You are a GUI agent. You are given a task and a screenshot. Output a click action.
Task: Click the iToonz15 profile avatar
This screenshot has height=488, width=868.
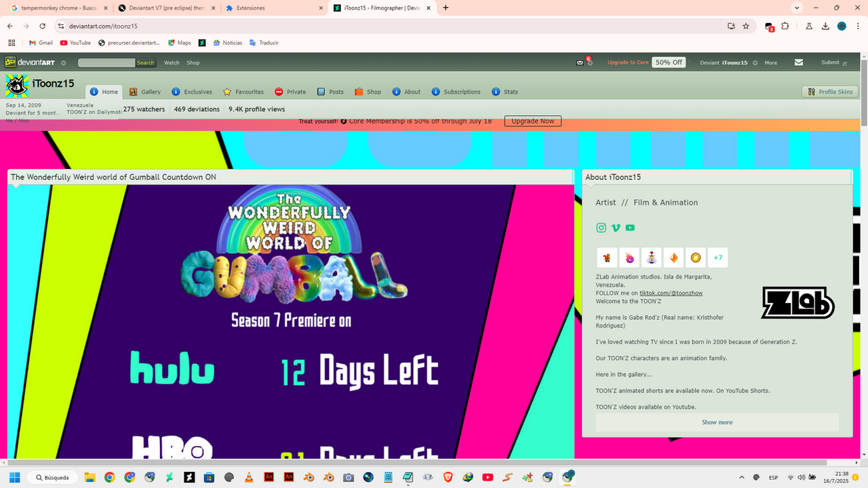pyautogui.click(x=17, y=85)
